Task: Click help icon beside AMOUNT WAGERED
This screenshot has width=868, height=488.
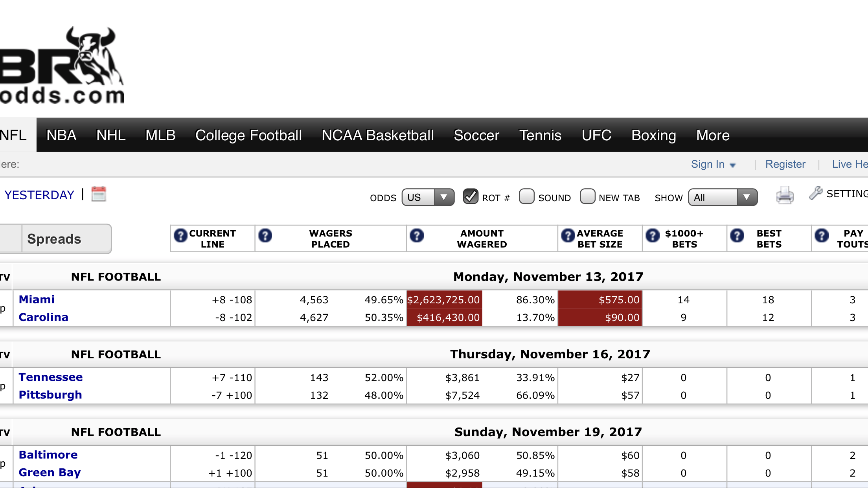Action: point(417,236)
